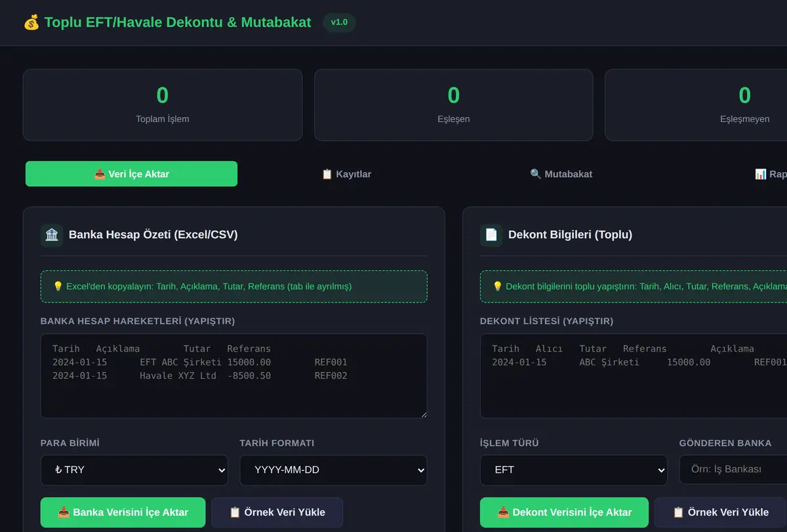The width and height of the screenshot is (787, 532).
Task: Go to the Mutabakat tab
Action: point(561,174)
